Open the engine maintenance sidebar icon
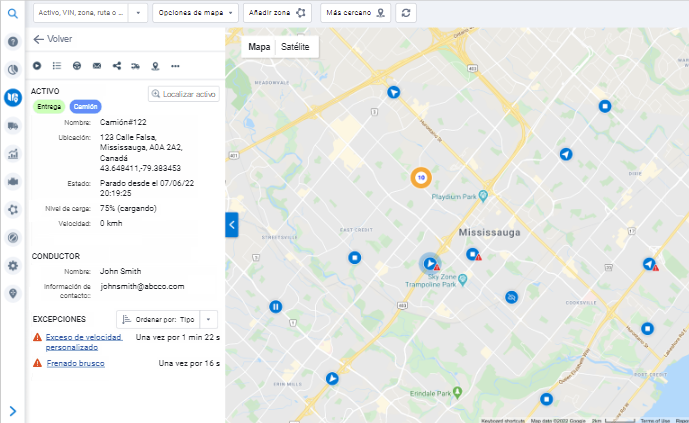This screenshot has height=423, width=689. (x=13, y=181)
